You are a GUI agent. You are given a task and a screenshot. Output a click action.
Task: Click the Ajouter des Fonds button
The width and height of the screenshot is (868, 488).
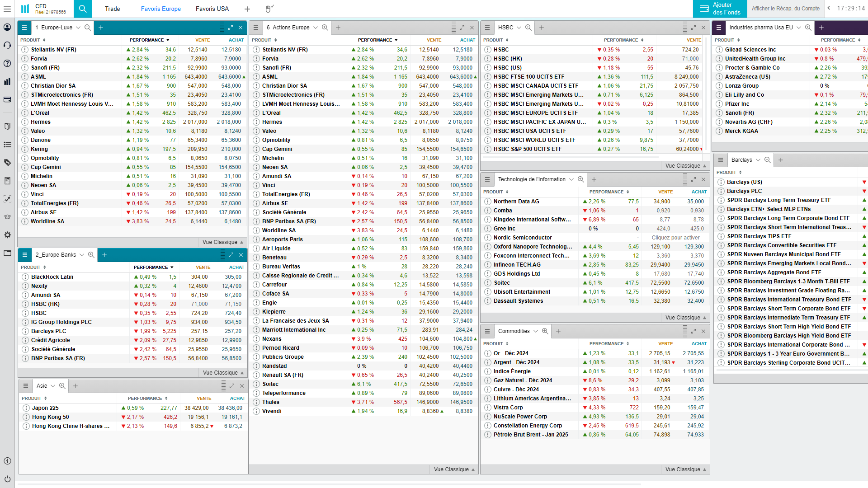click(720, 9)
